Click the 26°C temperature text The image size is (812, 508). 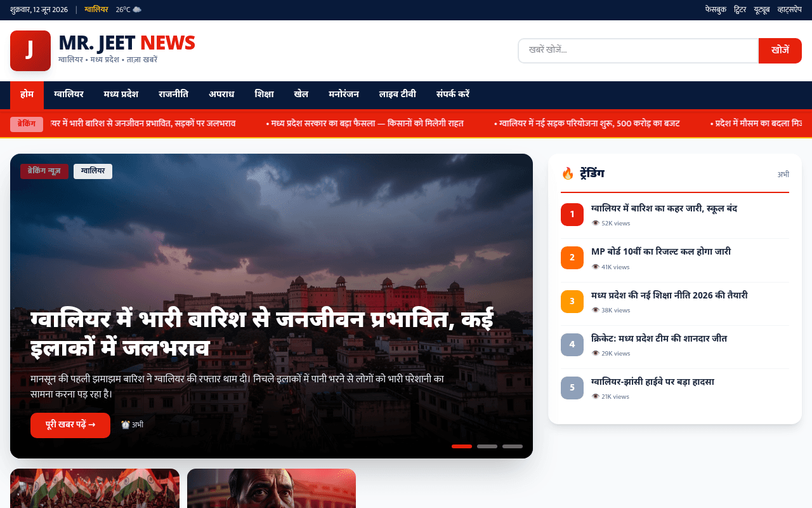coord(123,10)
